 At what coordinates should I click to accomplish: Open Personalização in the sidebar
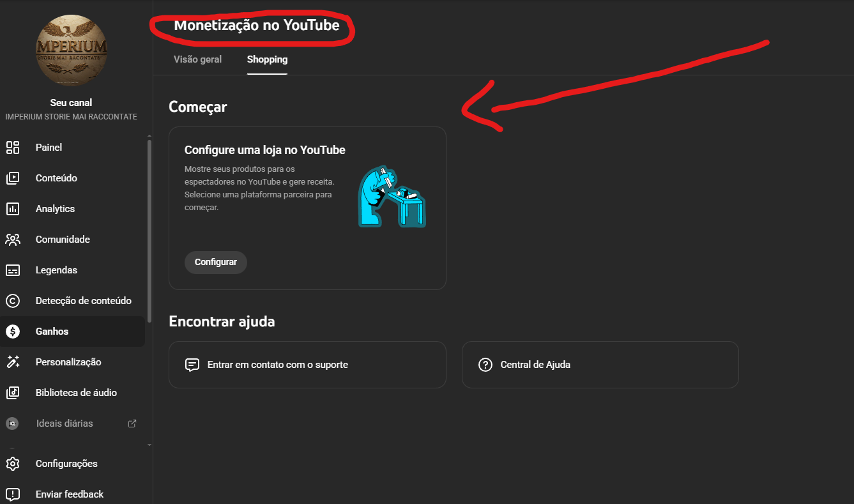[73, 362]
